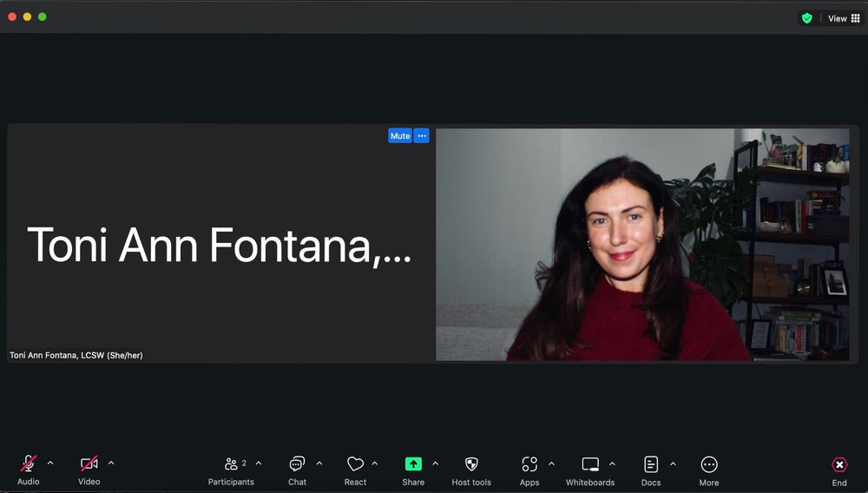The height and width of the screenshot is (493, 868).
Task: Open the More options icon
Action: 709,464
